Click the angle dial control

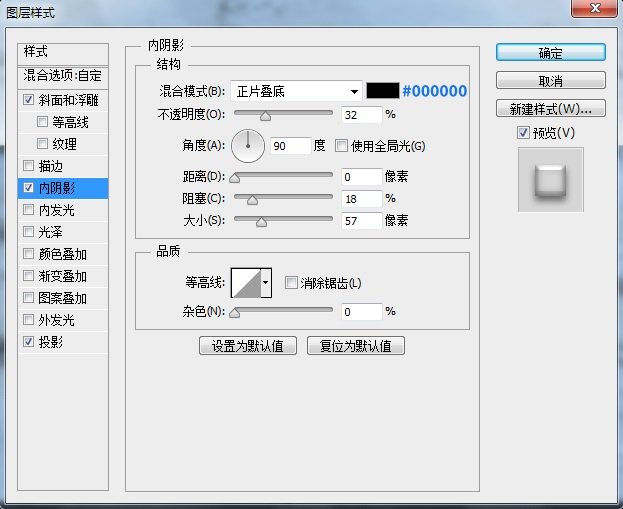click(248, 146)
